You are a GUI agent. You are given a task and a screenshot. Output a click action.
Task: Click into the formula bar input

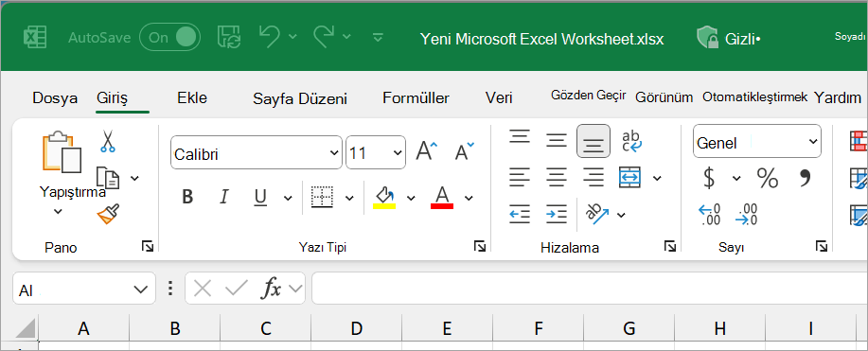[590, 289]
